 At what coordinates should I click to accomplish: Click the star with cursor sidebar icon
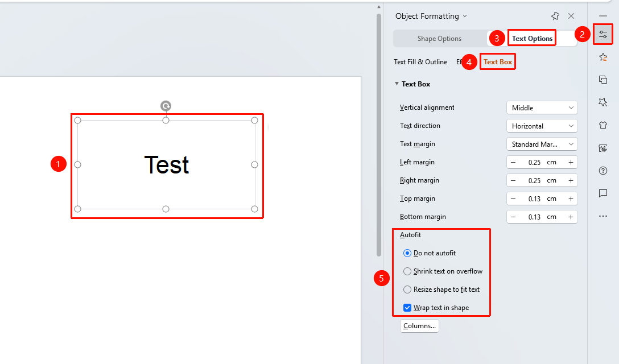603,102
